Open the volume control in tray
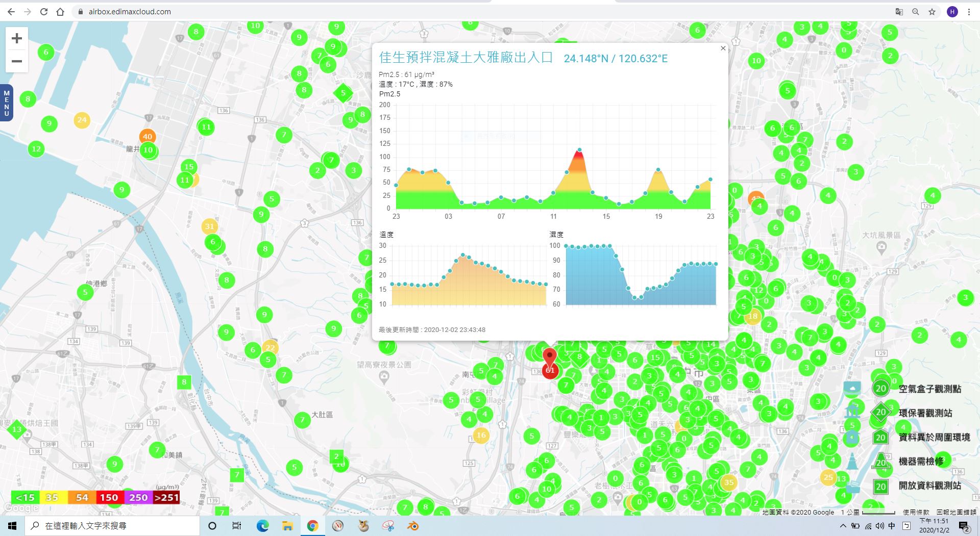This screenshot has height=536, width=980. pos(879,526)
